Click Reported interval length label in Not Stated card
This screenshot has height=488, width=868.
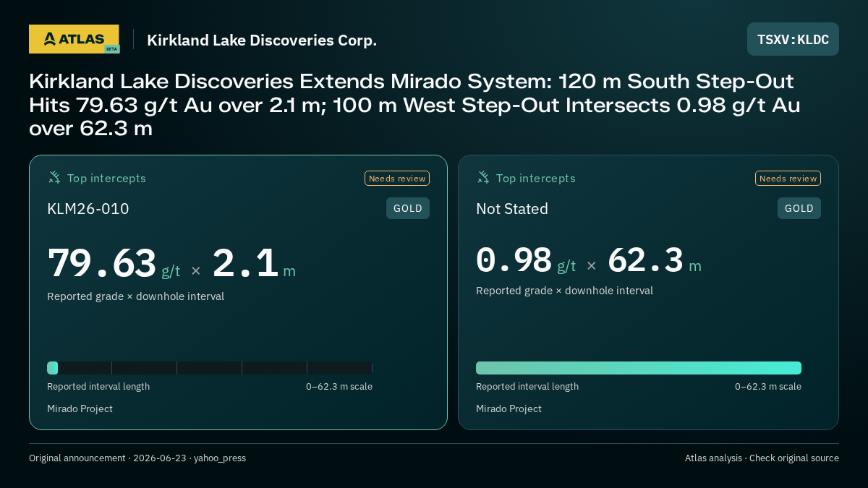click(527, 387)
